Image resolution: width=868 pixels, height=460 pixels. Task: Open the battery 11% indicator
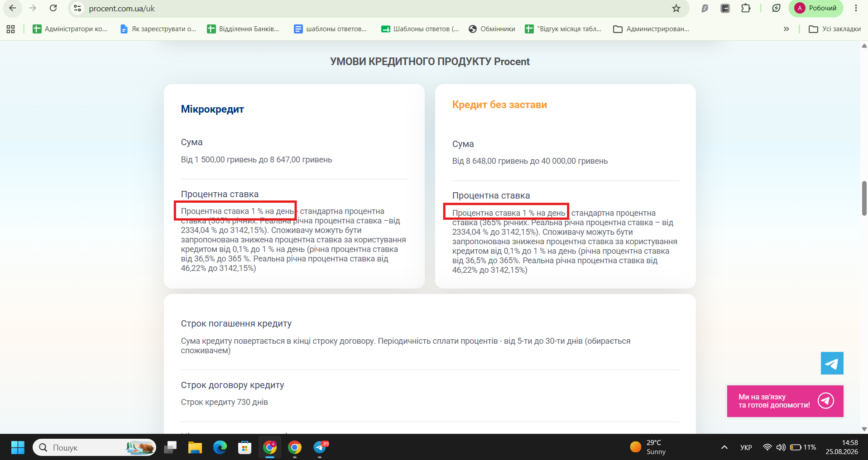coord(803,447)
